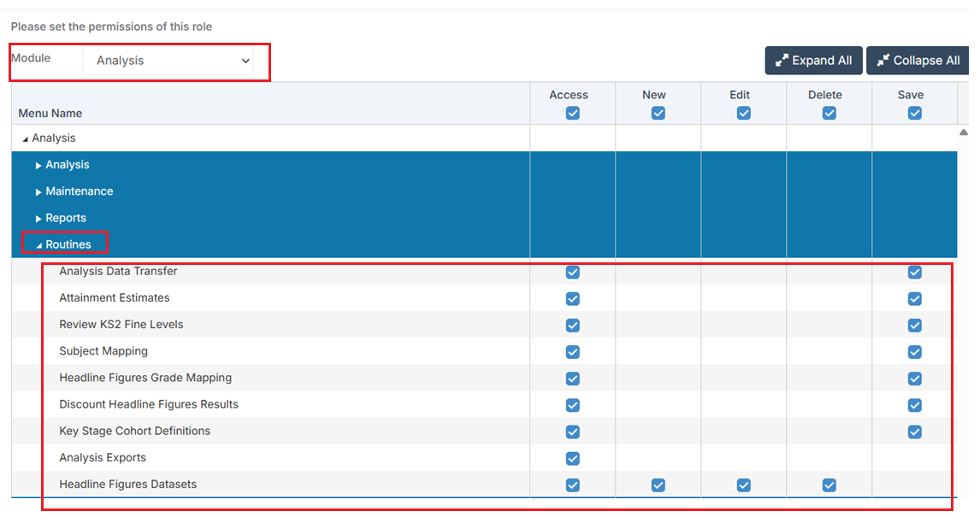Toggle the Save column header checkbox
The image size is (980, 523).
click(914, 113)
